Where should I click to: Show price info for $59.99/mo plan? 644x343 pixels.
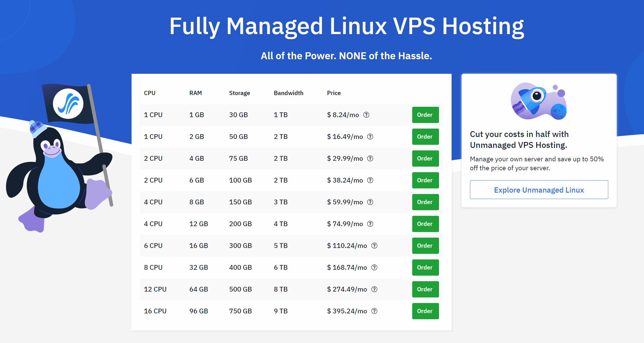coord(370,202)
